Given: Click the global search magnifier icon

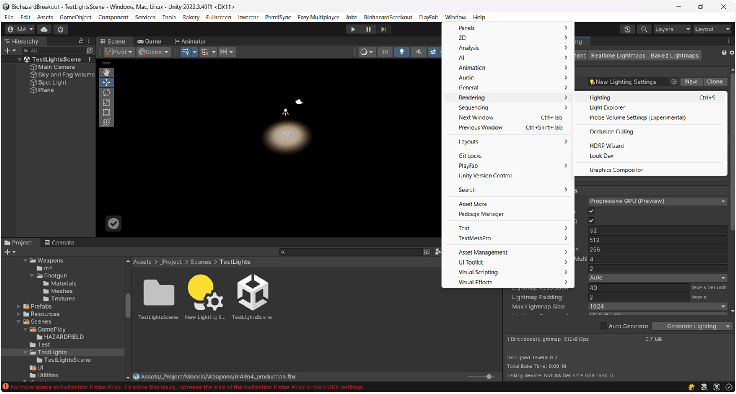Looking at the screenshot, I should coord(644,29).
